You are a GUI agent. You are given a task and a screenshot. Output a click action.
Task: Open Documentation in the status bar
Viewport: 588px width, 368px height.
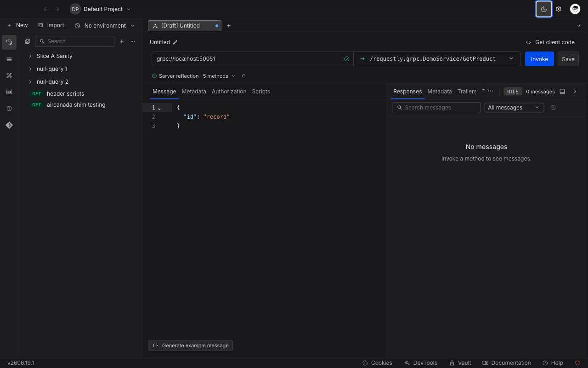[x=507, y=363]
